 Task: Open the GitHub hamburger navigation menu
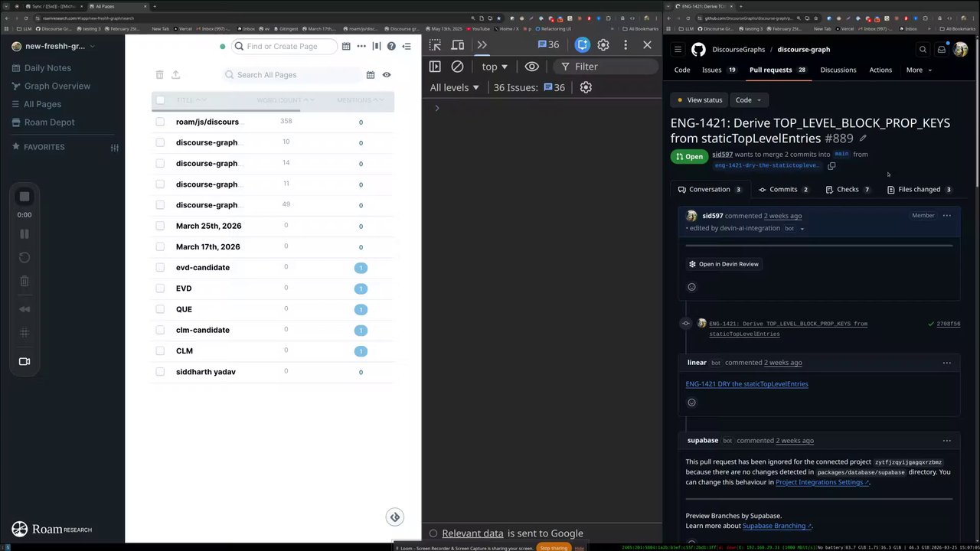(x=678, y=49)
